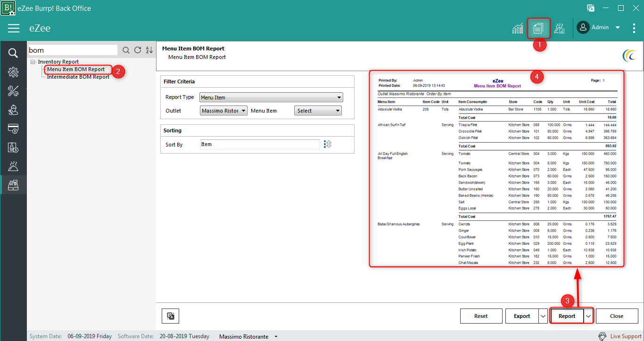Click the sort order selector icon beside Item
Viewport: 644px width, 341px height.
pyautogui.click(x=328, y=144)
